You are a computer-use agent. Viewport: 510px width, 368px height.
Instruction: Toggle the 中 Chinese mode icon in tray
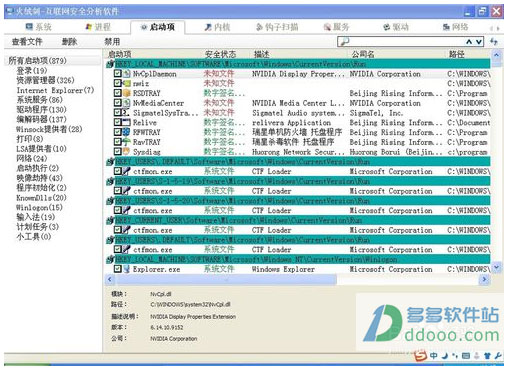(434, 356)
